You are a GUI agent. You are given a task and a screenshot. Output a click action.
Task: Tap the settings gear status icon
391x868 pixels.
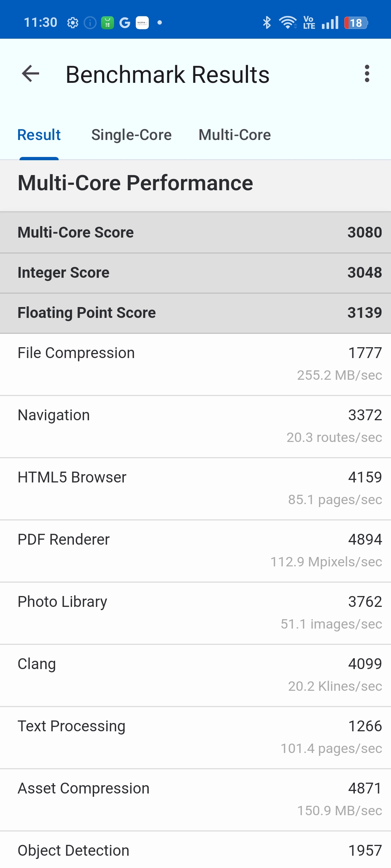(73, 23)
